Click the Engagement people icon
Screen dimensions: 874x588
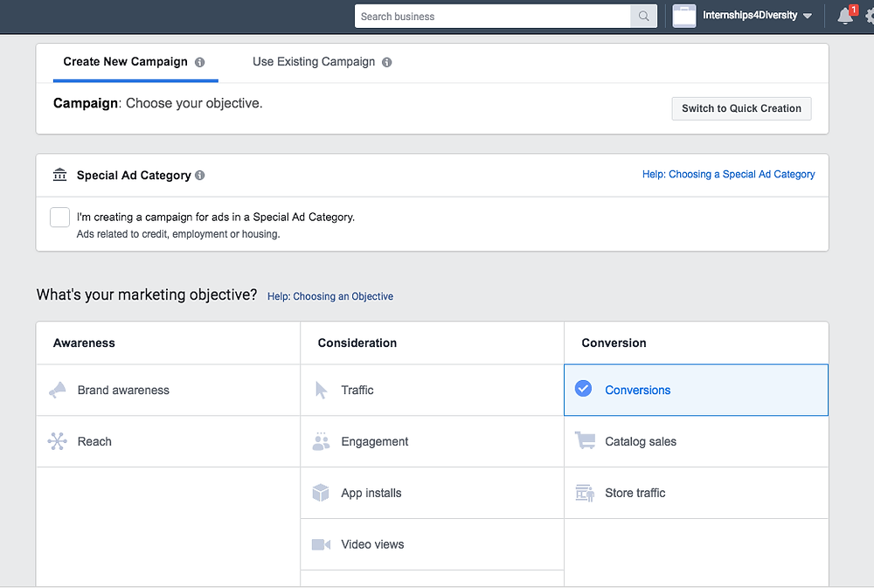point(321,441)
